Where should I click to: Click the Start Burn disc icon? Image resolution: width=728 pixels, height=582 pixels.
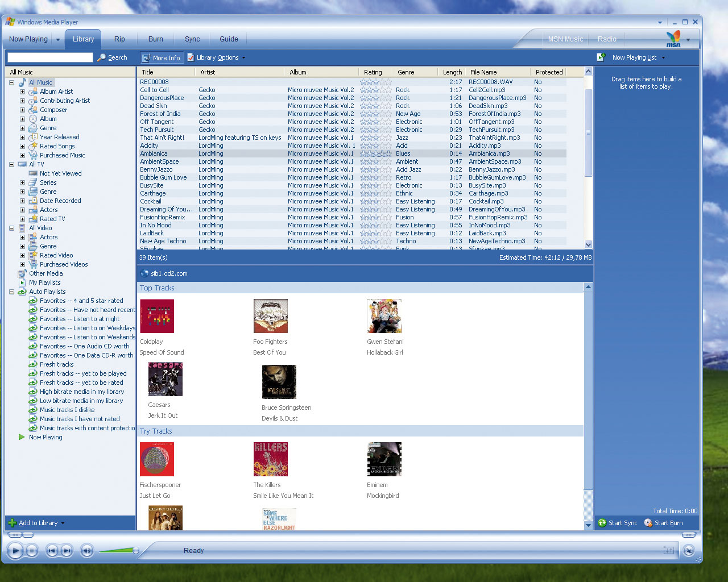click(648, 523)
